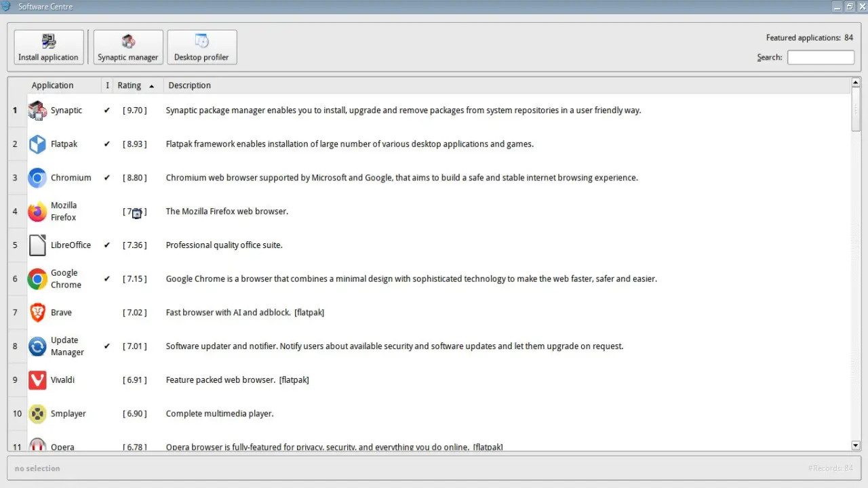Select the Google Chrome icon
Viewport: 868px width, 488px height.
point(37,279)
